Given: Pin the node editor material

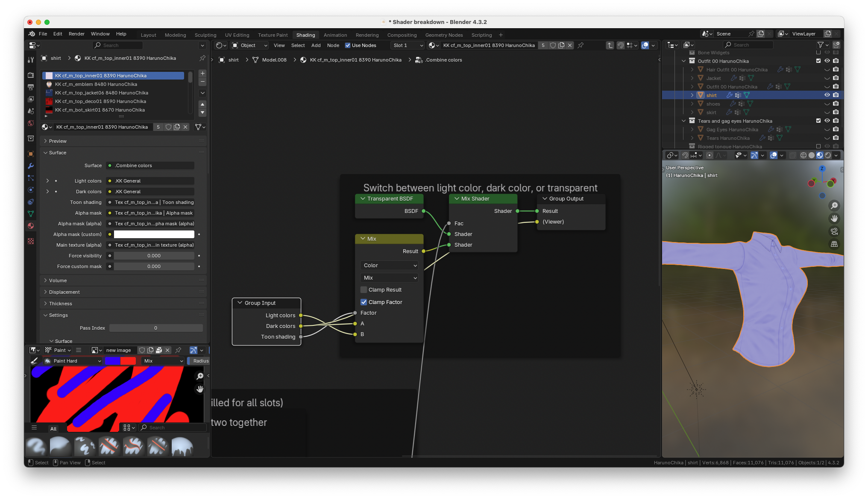Looking at the screenshot, I should (581, 45).
